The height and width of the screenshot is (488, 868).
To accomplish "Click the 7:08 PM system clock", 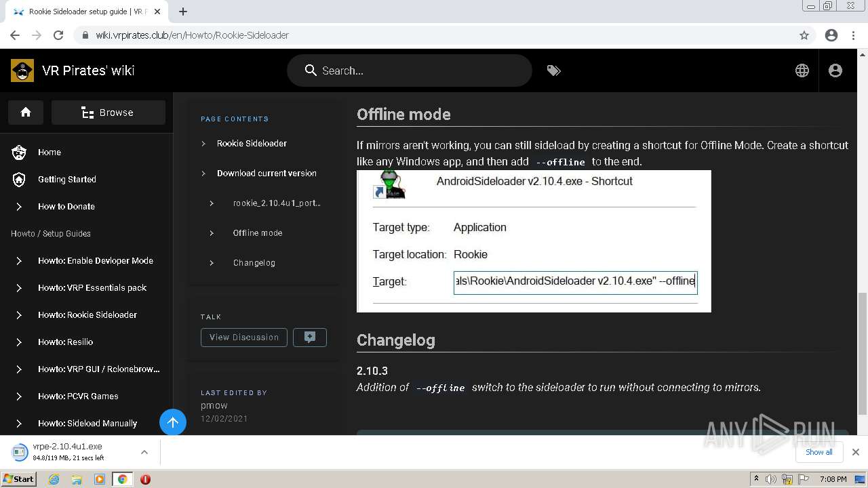I will pos(833,479).
